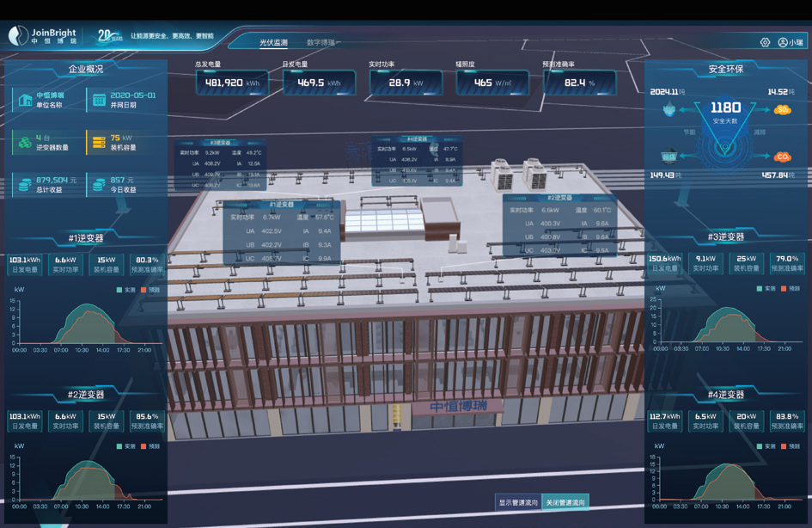The image size is (812, 528).
Task: Switch to the 光伏监测 tab
Action: pyautogui.click(x=274, y=42)
